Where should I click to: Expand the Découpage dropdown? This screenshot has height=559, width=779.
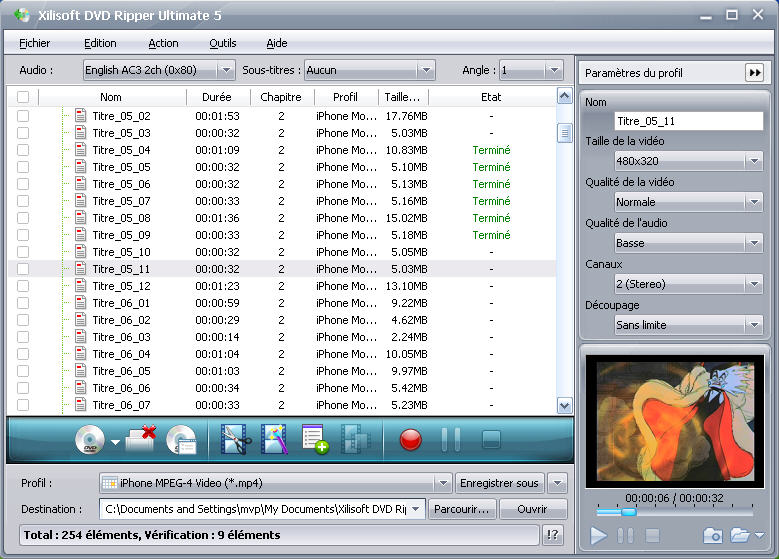click(x=754, y=325)
